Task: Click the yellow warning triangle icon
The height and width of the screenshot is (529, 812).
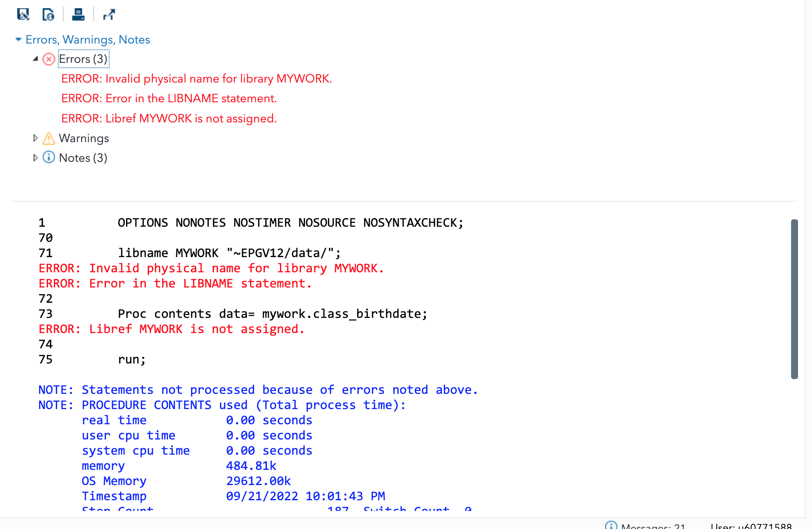Action: tap(49, 138)
